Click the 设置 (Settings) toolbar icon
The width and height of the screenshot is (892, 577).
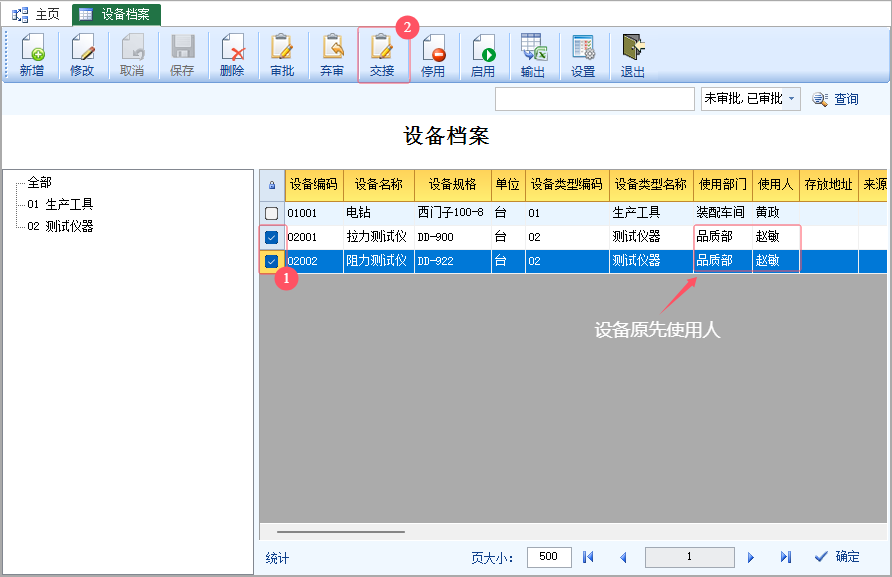[583, 55]
